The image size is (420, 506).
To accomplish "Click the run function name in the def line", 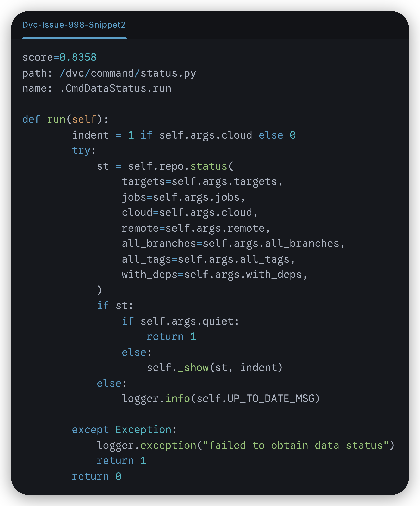I will click(x=56, y=119).
